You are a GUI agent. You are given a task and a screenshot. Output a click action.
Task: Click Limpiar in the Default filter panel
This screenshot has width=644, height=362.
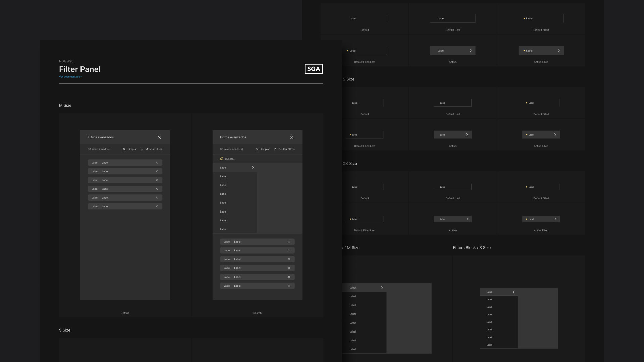129,149
